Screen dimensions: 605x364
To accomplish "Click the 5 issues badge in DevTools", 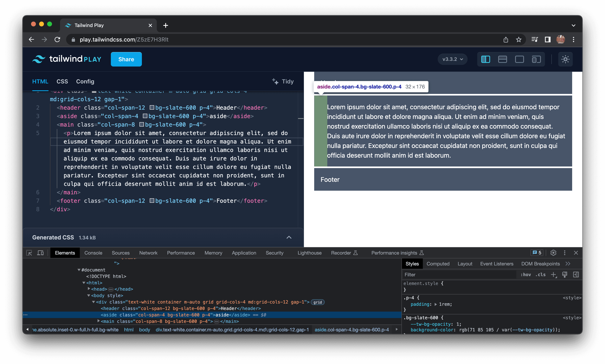I will point(536,253).
